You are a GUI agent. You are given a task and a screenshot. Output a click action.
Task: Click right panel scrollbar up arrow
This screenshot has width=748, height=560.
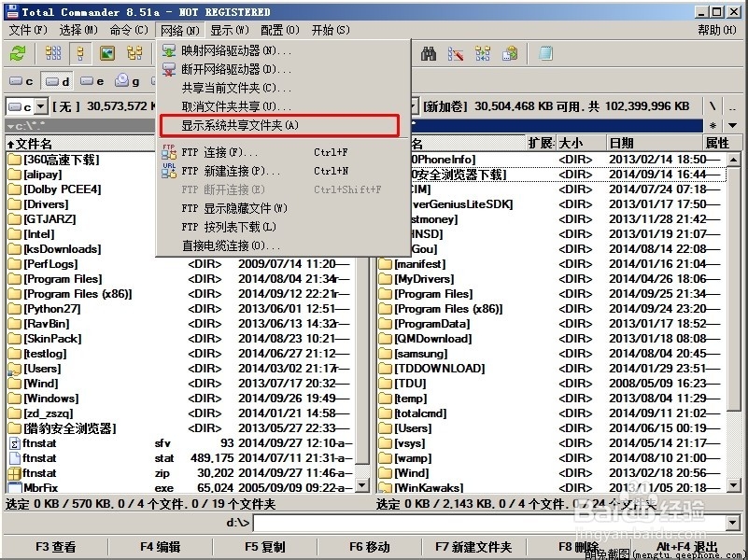734,160
